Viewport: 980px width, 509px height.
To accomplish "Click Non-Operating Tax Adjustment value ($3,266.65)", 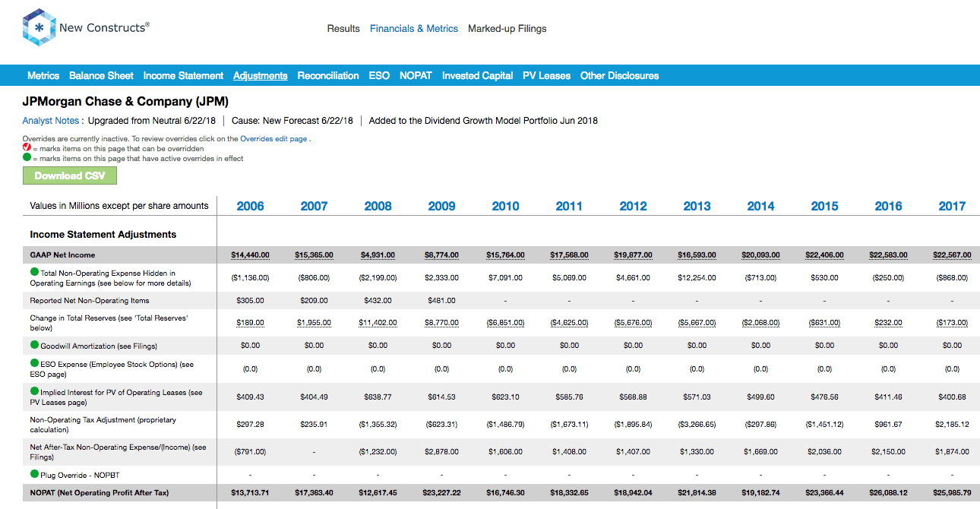I will point(697,424).
